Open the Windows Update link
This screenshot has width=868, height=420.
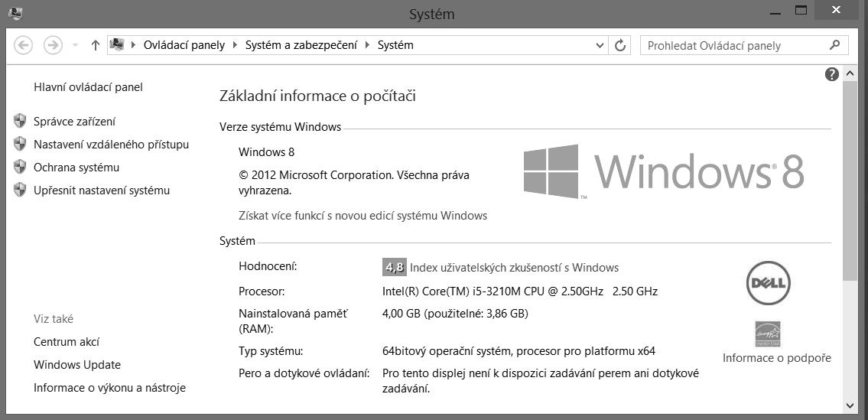click(77, 365)
